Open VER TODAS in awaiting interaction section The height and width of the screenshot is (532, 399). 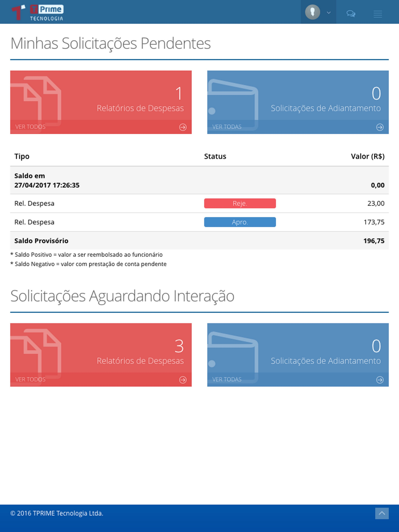pos(227,379)
